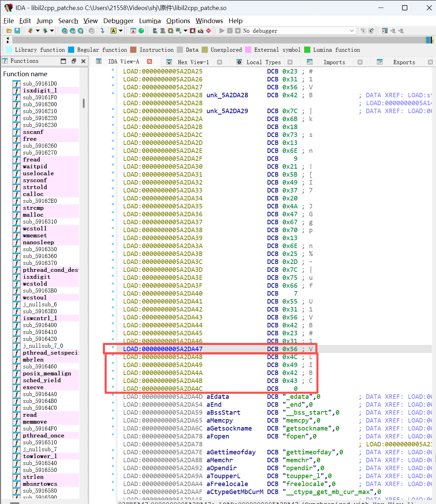Screen dimensions: 436x504
Task: Select function 'malloc' in Functions list
Action: coord(33,215)
